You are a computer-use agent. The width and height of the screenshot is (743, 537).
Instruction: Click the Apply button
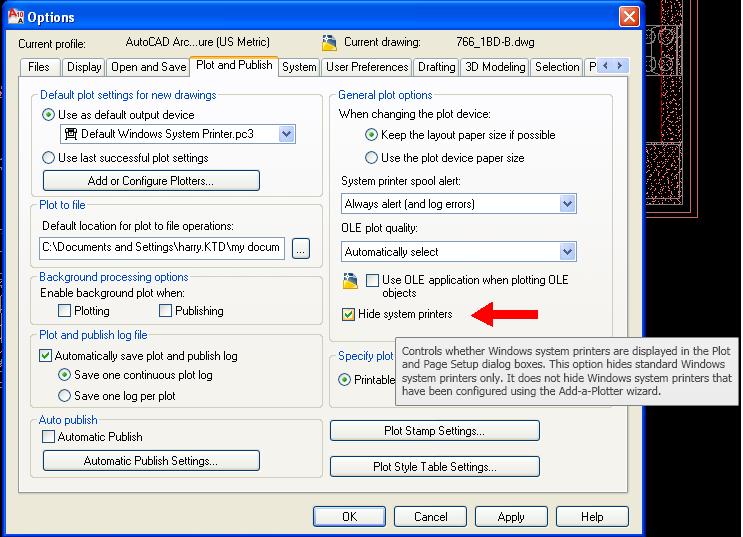tap(511, 517)
